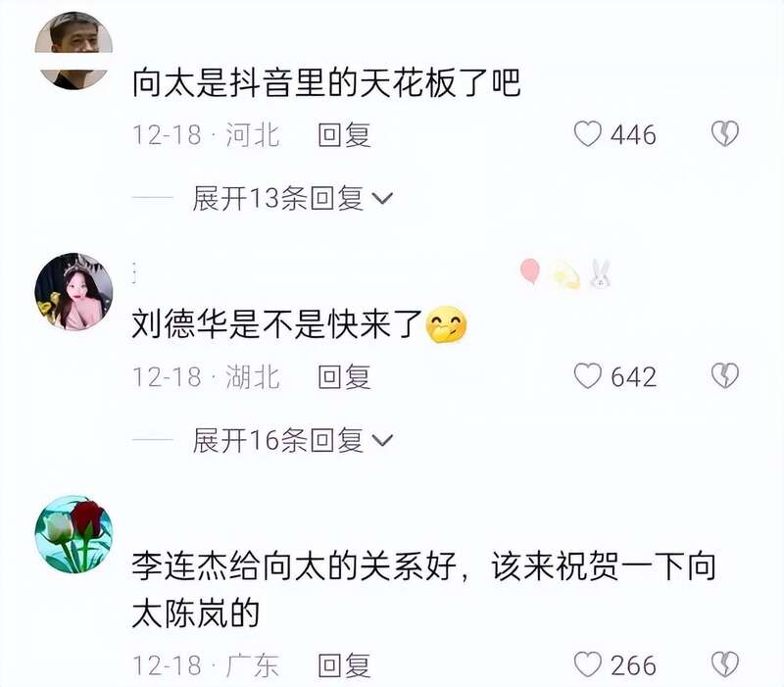Like the 刘德华 comment with 642 likes

point(587,375)
